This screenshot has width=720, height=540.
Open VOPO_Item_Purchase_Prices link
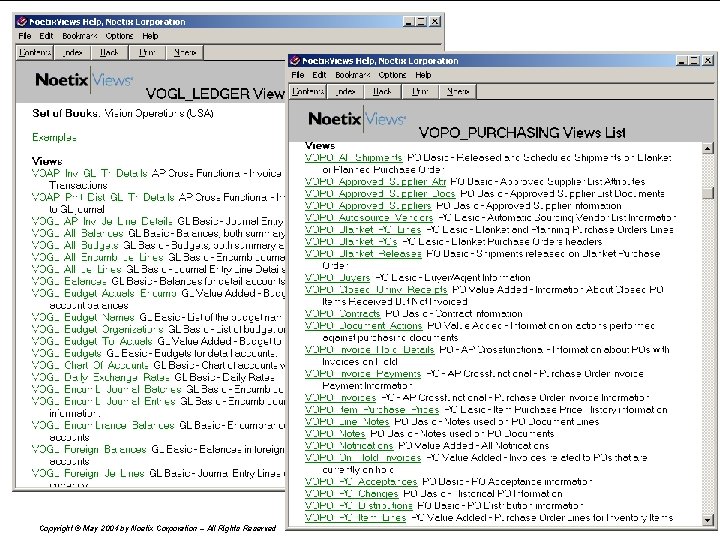pos(371,410)
